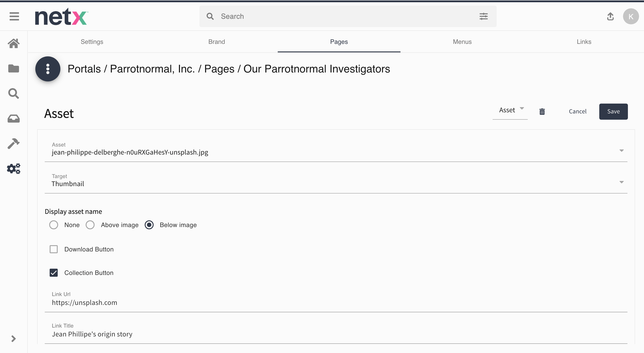Switch to the Menus tab
644x353 pixels.
point(462,42)
